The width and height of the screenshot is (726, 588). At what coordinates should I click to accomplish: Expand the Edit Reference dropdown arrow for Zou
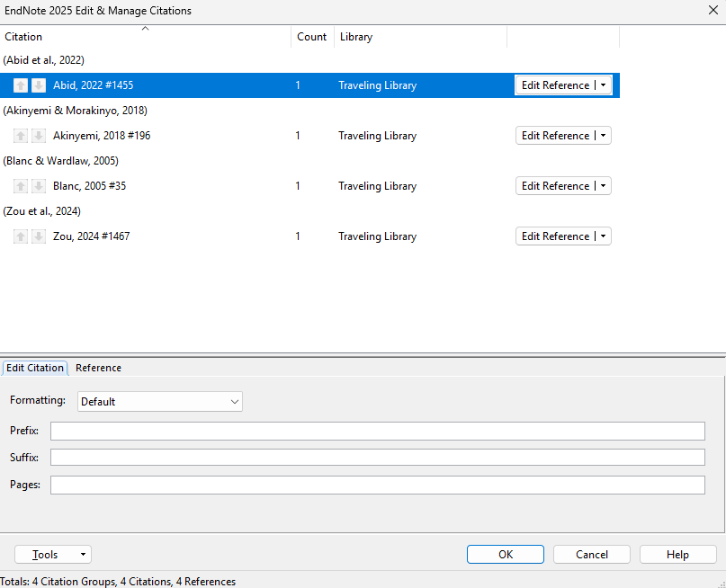tap(603, 236)
